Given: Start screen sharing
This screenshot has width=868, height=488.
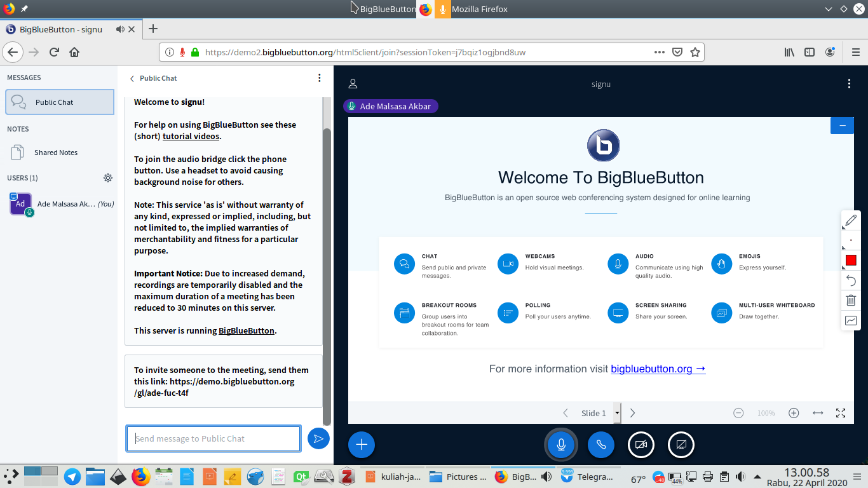Looking at the screenshot, I should (x=681, y=445).
